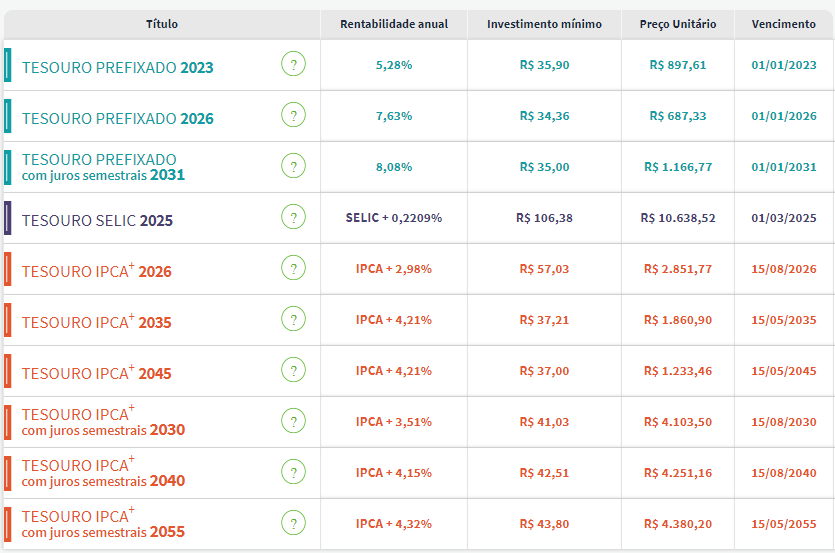Image resolution: width=835 pixels, height=553 pixels.
Task: Open the Tesouro Prefixado 2023 title link
Action: pos(117,67)
